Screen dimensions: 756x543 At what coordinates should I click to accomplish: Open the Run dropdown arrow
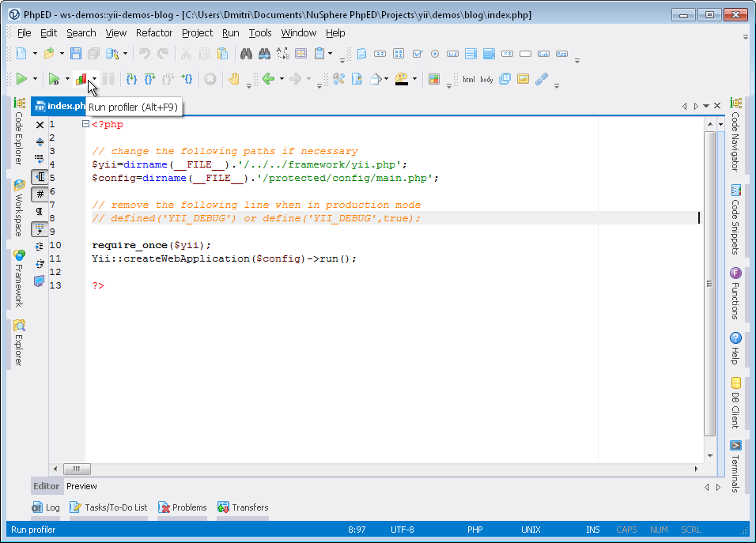click(x=35, y=78)
